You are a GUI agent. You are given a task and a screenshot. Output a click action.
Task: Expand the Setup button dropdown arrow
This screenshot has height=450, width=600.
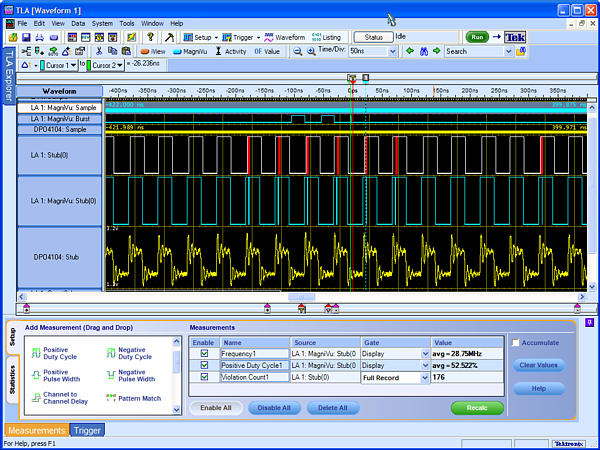(x=216, y=38)
